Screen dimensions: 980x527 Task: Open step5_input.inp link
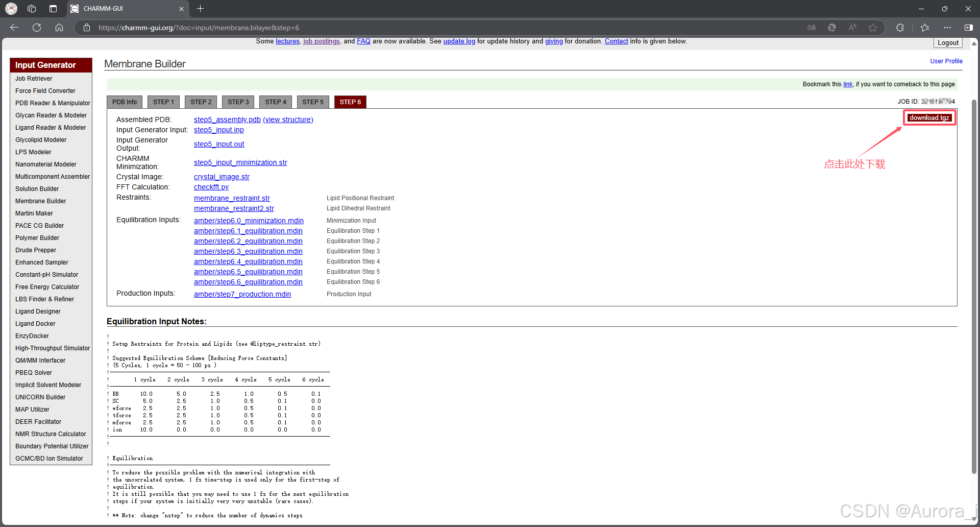click(219, 130)
